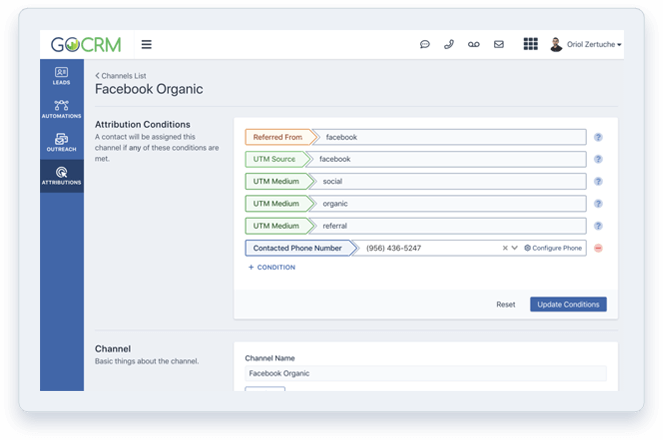Click the Attribution Conditions section title
The width and height of the screenshot is (663, 440).
(x=142, y=124)
